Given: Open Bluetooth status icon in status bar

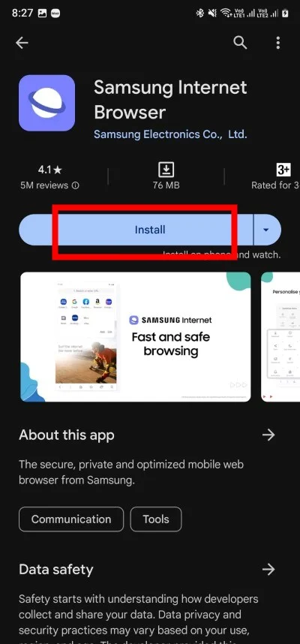Looking at the screenshot, I should pyautogui.click(x=199, y=14).
